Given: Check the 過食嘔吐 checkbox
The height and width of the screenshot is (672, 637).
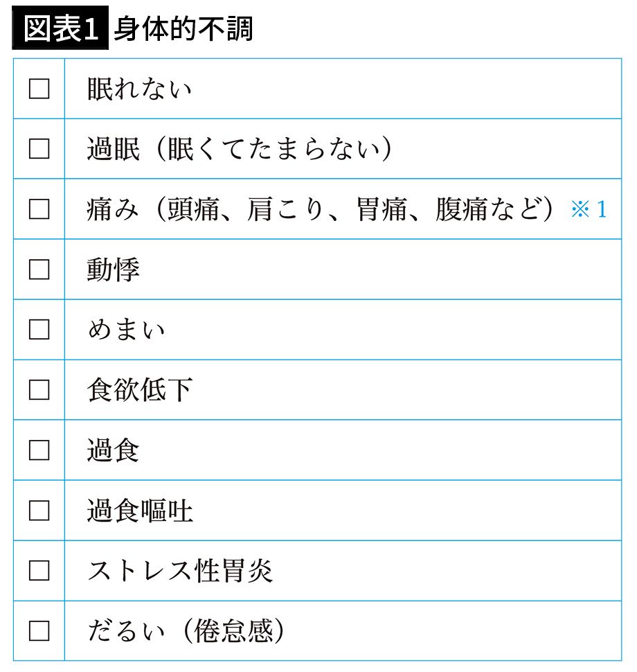Looking at the screenshot, I should [x=39, y=511].
